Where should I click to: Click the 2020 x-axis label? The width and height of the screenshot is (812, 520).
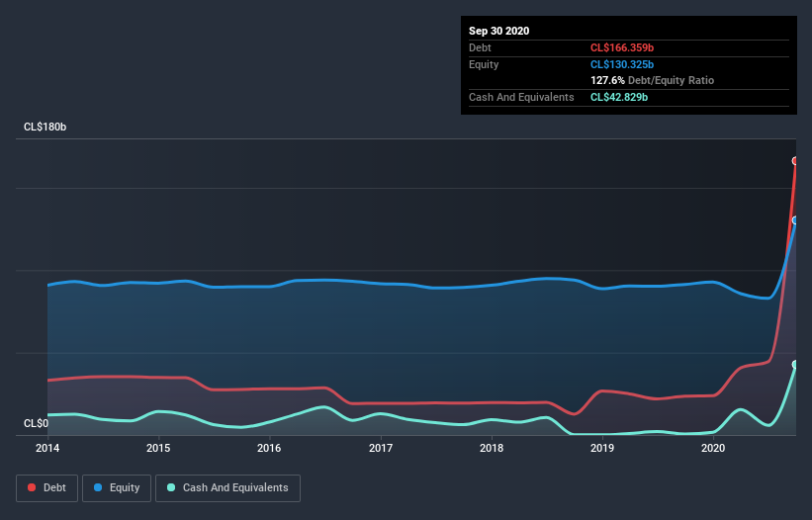pyautogui.click(x=713, y=448)
